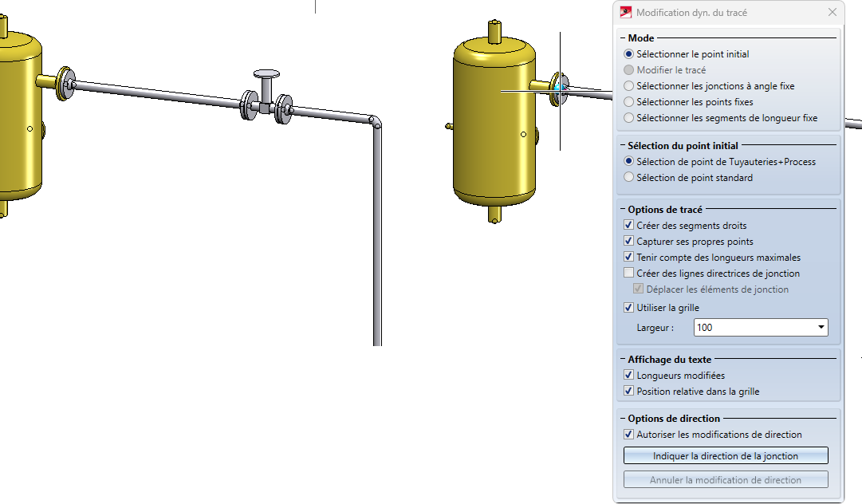
Task: Select 'Sélectionner les segments de longueur fixe'
Action: [629, 117]
